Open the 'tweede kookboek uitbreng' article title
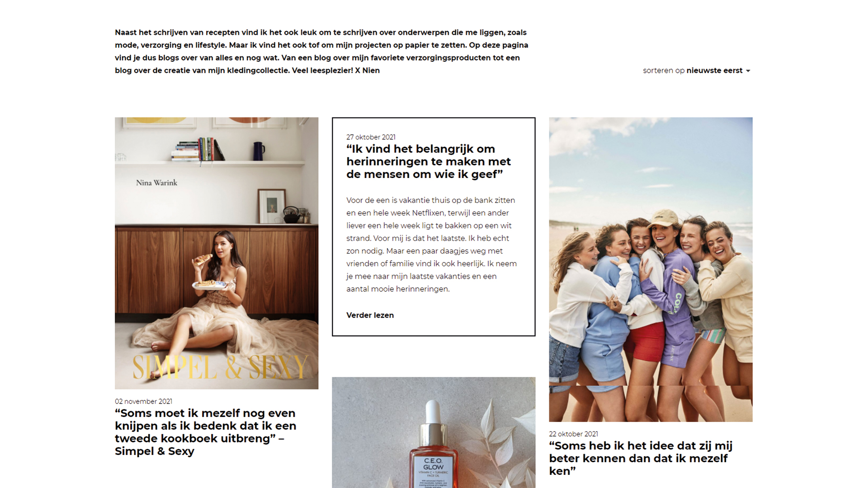Viewport: 868px width, 488px height. (x=206, y=432)
